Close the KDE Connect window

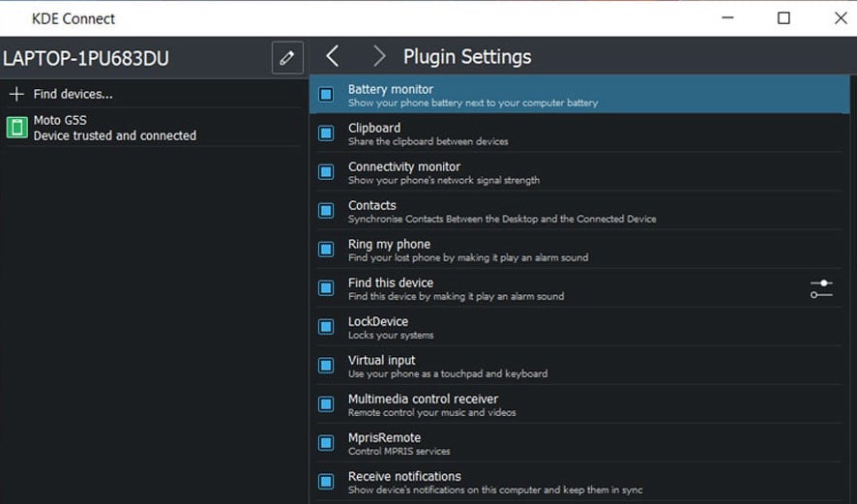pos(842,18)
